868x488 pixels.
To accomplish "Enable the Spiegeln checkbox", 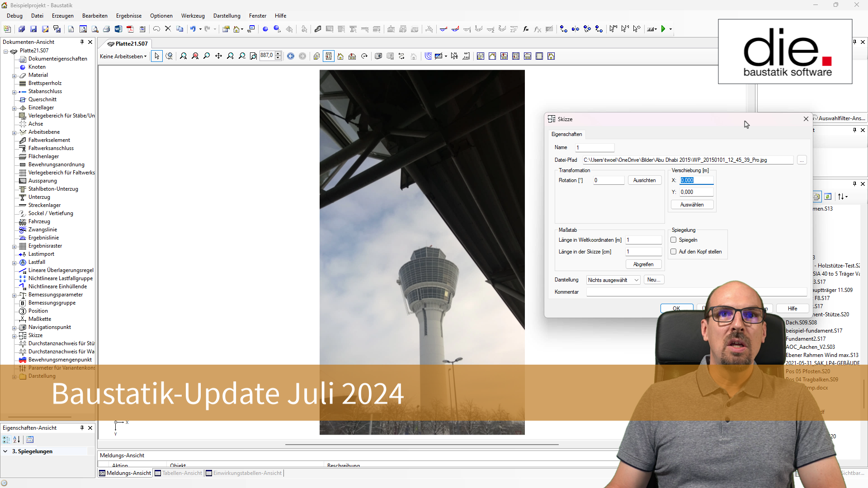I will (674, 240).
